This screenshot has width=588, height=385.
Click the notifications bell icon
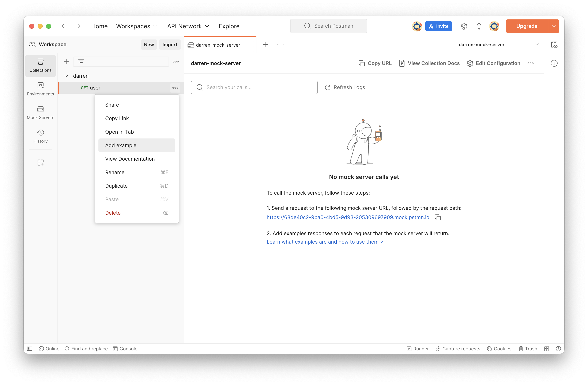pyautogui.click(x=479, y=26)
